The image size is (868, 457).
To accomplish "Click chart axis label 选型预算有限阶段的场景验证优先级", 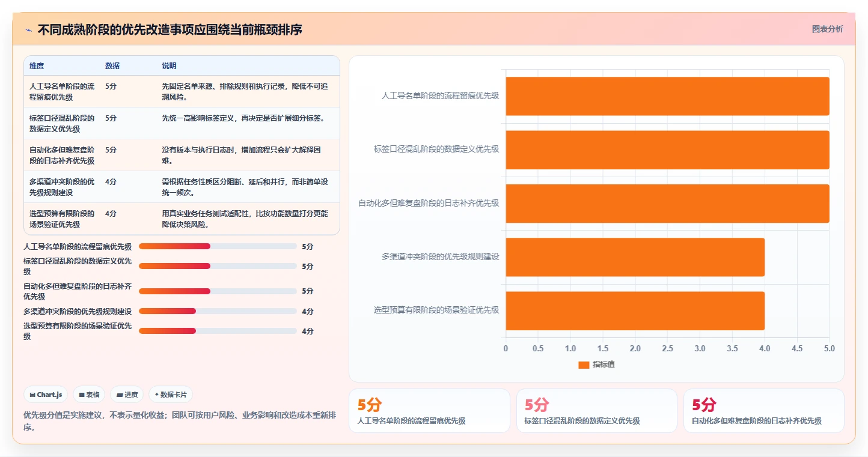I will (x=436, y=310).
